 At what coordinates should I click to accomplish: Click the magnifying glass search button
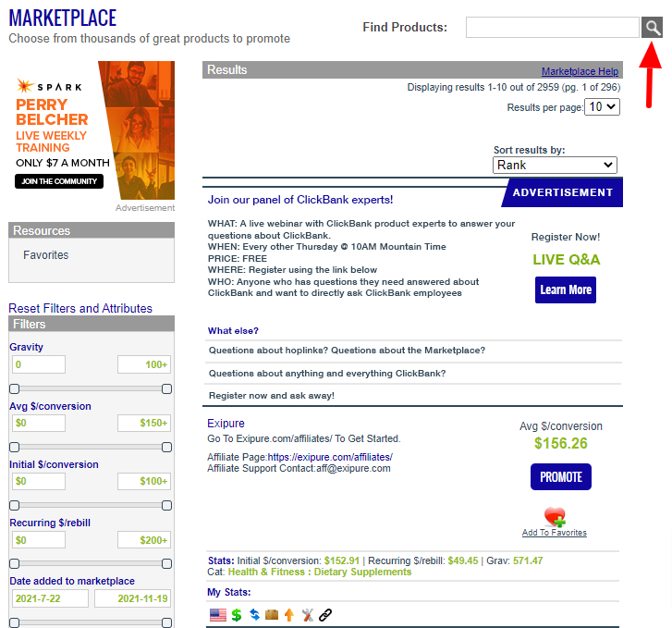[652, 28]
